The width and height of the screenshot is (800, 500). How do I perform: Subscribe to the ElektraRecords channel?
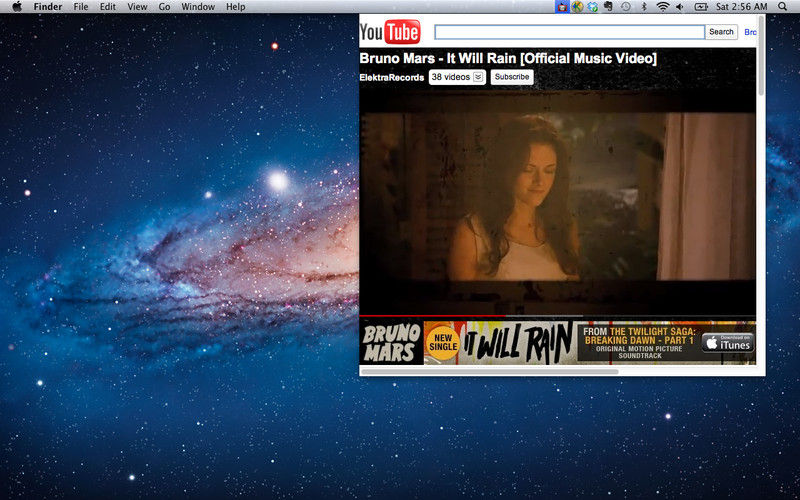[x=512, y=77]
